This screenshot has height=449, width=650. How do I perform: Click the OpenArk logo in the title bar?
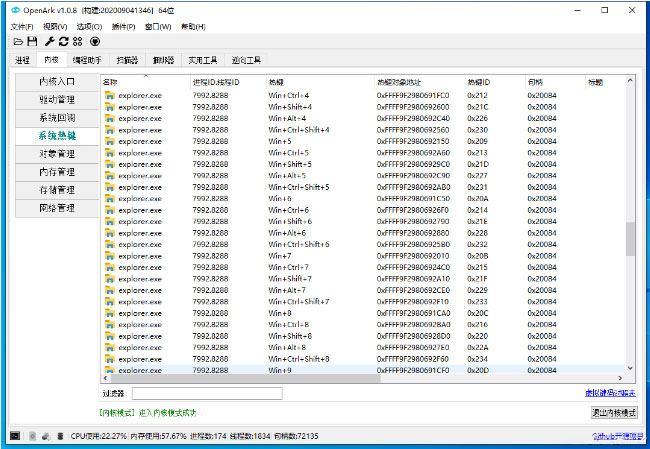pos(16,10)
